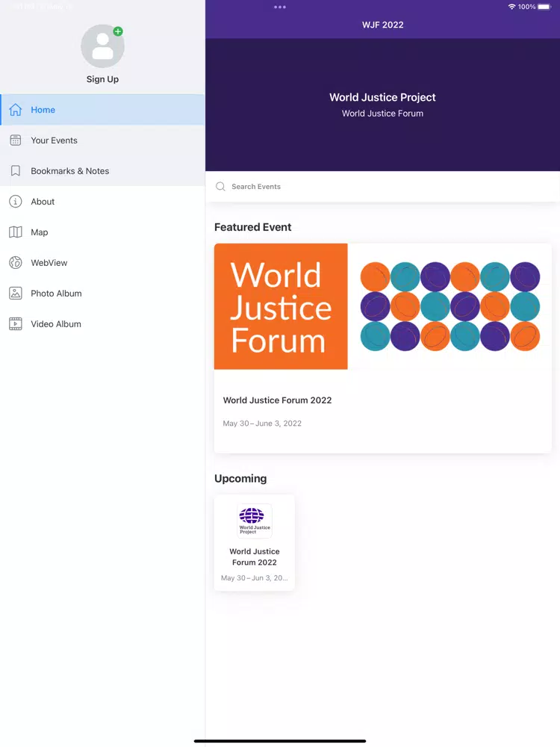Viewport: 560px width, 747px height.
Task: Open the Map menu item
Action: tap(102, 232)
